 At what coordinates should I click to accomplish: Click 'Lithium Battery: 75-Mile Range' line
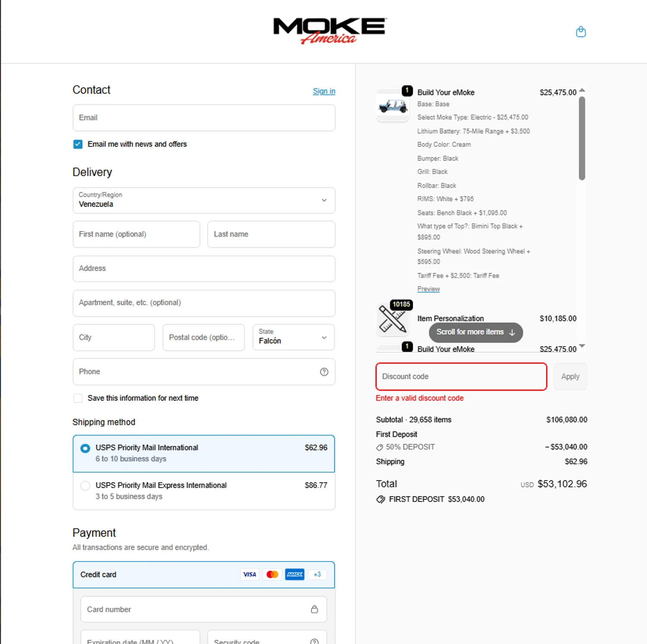click(x=473, y=131)
